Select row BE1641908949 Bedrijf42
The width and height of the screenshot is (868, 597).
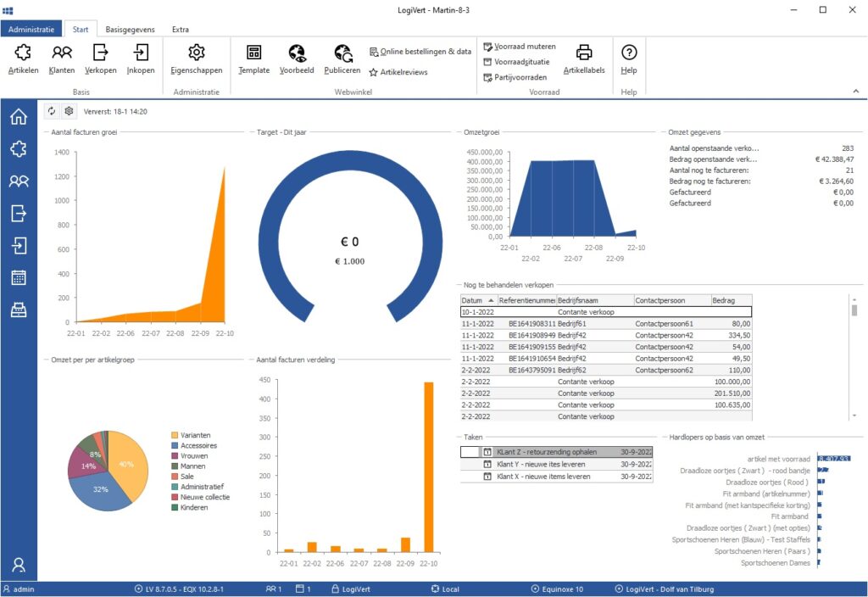606,335
